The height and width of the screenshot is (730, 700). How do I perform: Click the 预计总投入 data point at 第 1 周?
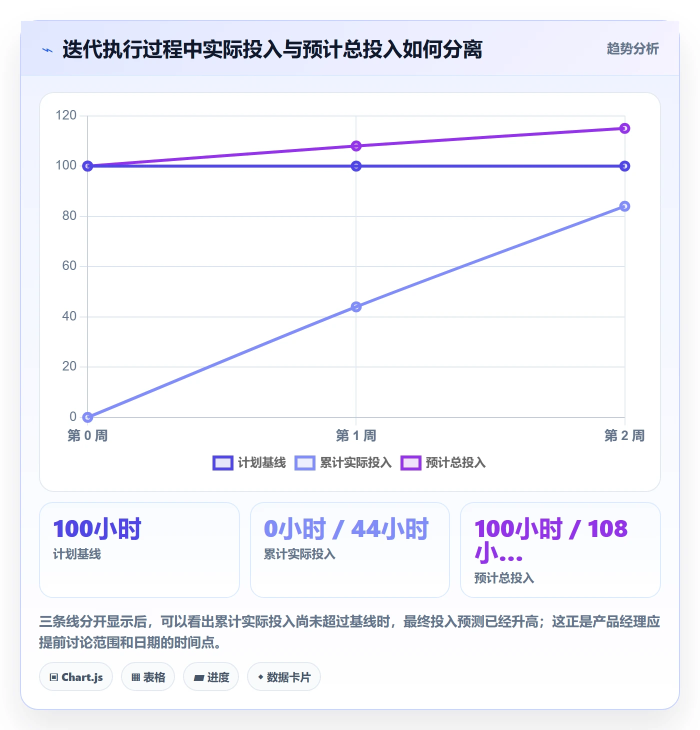(x=356, y=146)
